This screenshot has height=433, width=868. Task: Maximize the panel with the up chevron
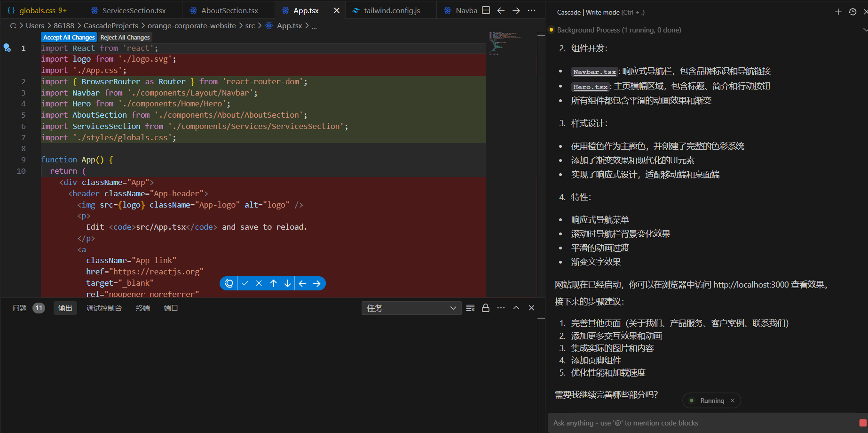(x=516, y=308)
